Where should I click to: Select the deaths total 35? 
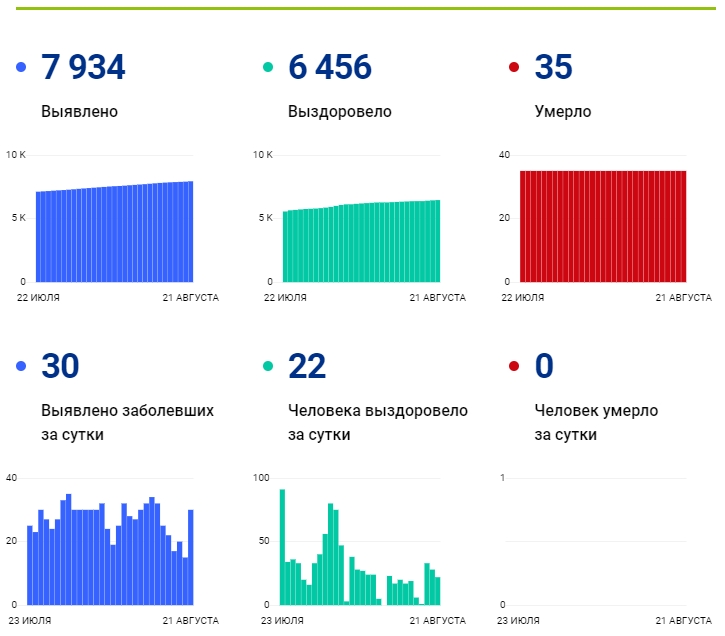click(553, 67)
